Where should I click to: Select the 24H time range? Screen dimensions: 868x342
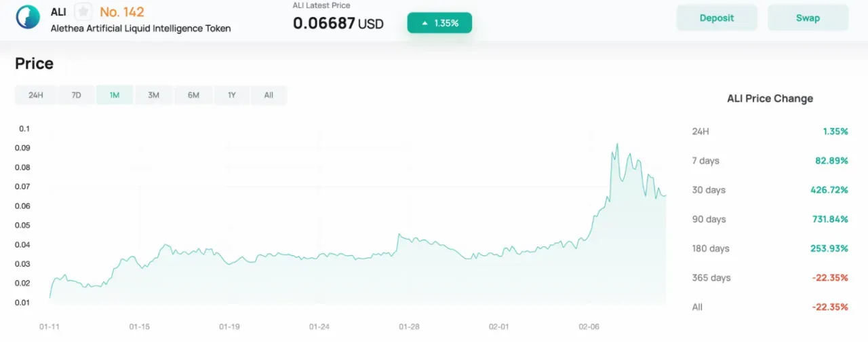tap(36, 95)
